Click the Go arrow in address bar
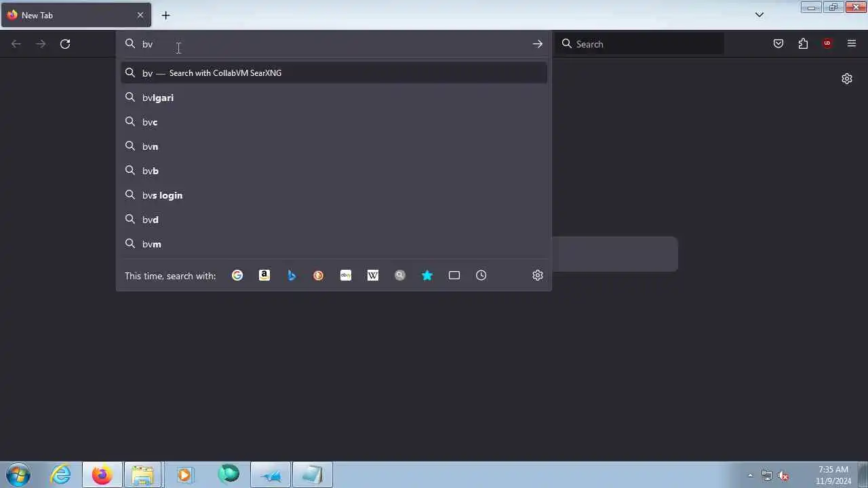This screenshot has width=868, height=488. click(x=537, y=44)
